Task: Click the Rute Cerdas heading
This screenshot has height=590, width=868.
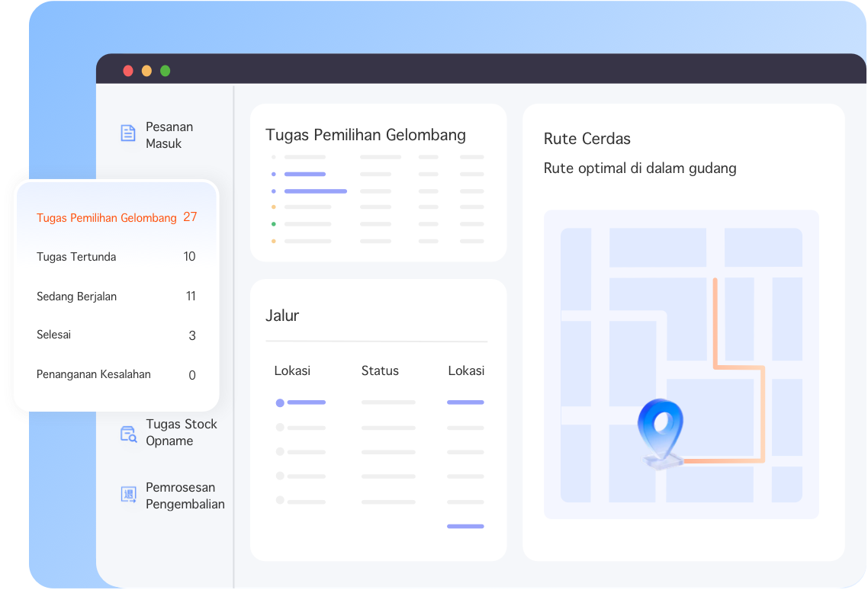Action: [x=587, y=139]
